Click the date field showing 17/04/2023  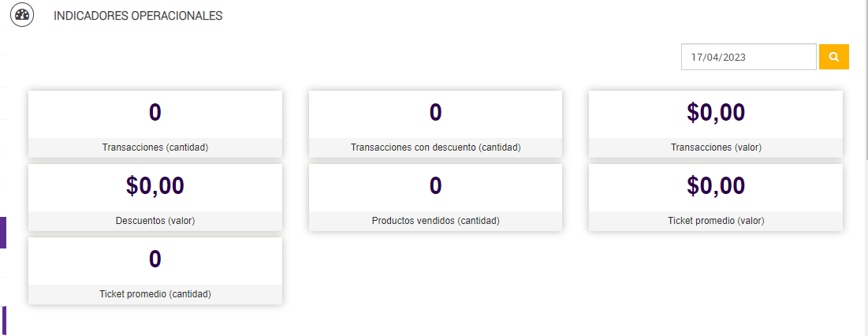point(748,57)
